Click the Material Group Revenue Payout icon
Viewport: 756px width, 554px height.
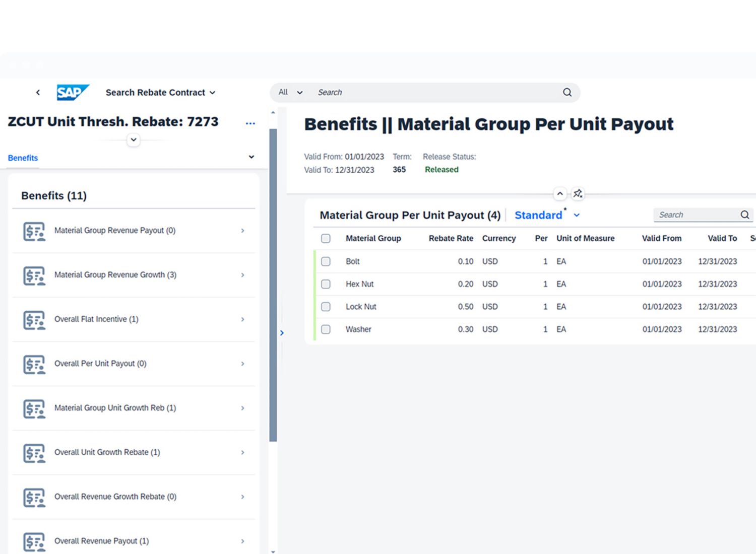[34, 231]
